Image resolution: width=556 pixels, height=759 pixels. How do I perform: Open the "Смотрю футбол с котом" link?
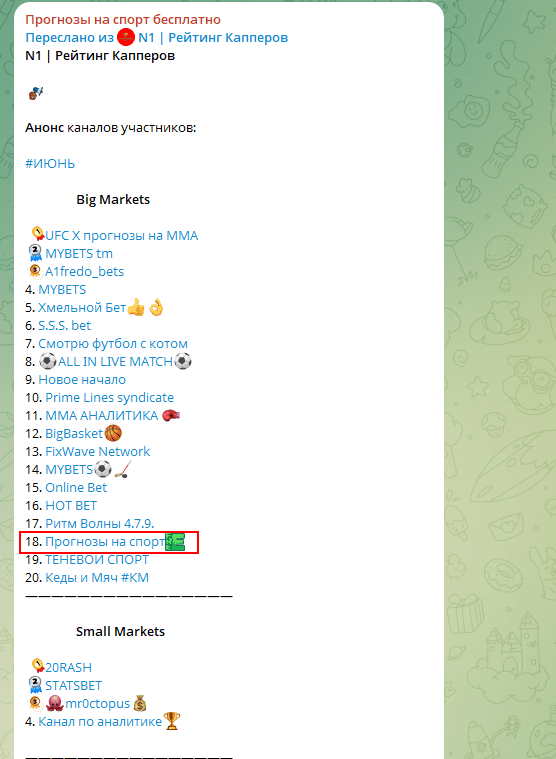(113, 344)
